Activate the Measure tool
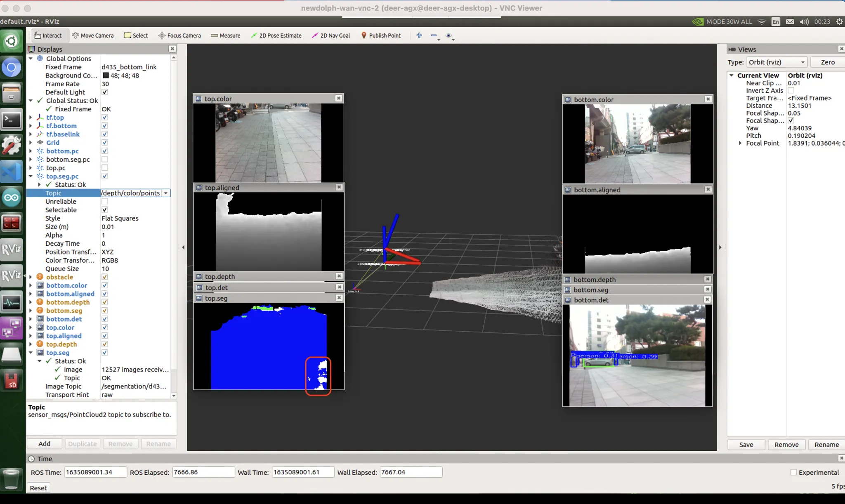The image size is (845, 504). pyautogui.click(x=225, y=35)
